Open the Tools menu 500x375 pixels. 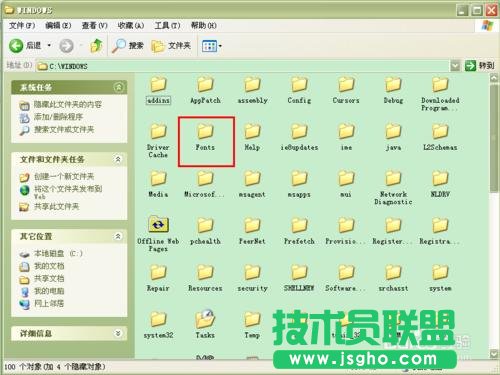[167, 25]
